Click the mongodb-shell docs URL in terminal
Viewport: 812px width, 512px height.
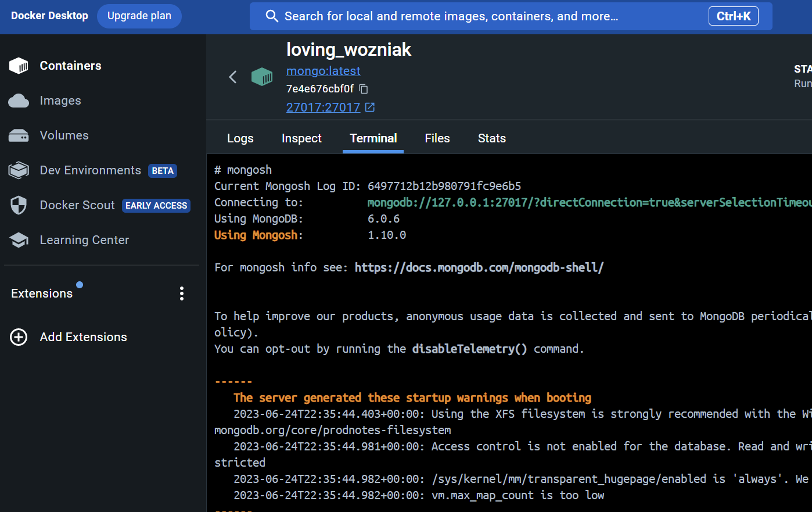pos(479,267)
